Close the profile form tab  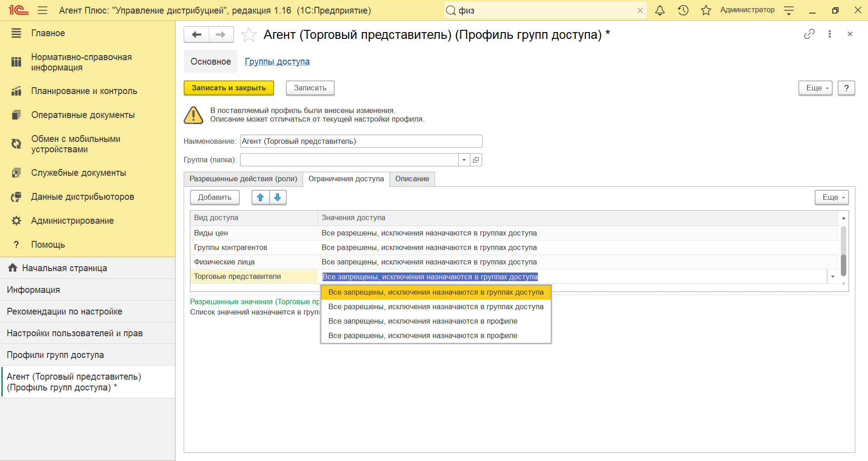pyautogui.click(x=850, y=34)
